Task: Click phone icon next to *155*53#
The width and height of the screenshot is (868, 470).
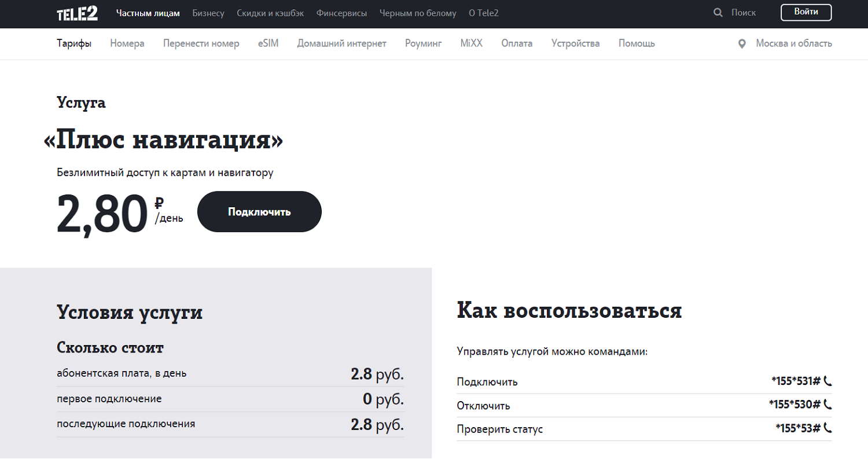Action: click(827, 428)
